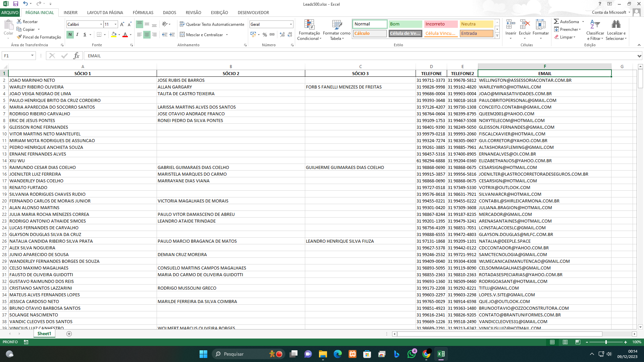Open the Calibri font name dropdown

point(101,24)
